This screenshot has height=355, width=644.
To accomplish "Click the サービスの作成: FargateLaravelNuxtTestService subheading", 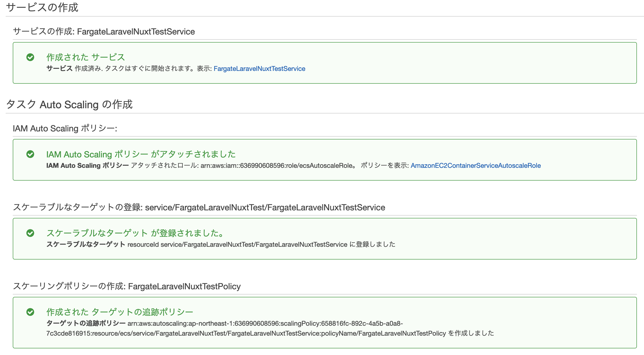I will (104, 32).
